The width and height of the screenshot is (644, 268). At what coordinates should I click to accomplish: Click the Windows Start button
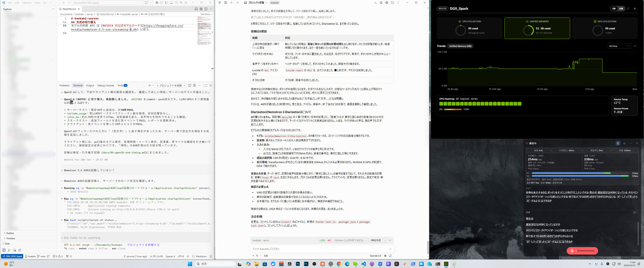190,264
